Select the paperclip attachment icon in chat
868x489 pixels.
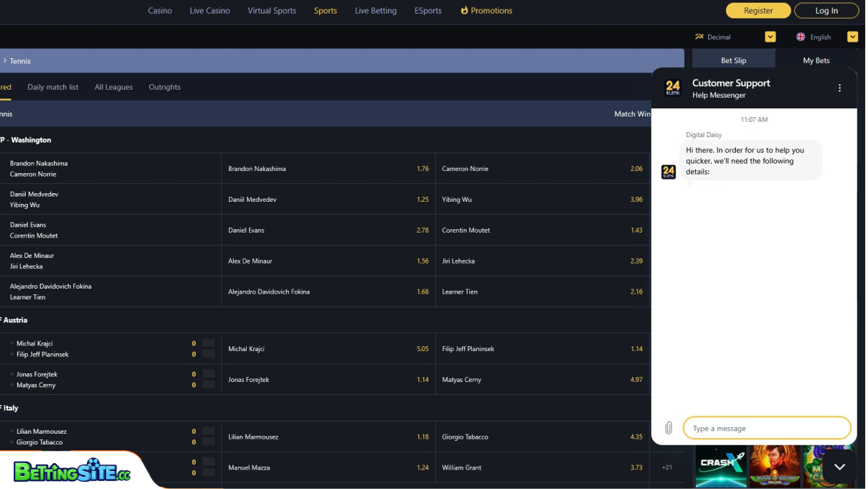tap(668, 427)
